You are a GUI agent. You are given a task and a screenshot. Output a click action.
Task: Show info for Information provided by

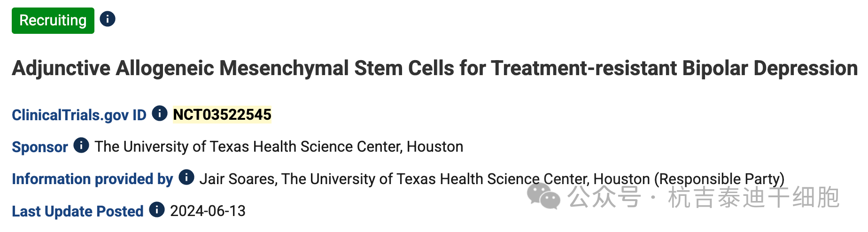click(186, 177)
